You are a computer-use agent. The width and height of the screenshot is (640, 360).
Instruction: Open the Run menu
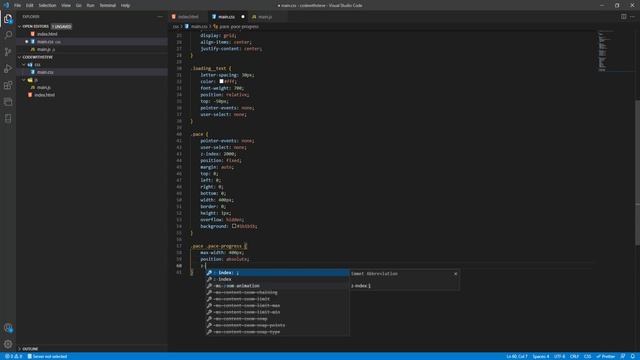(x=91, y=5)
